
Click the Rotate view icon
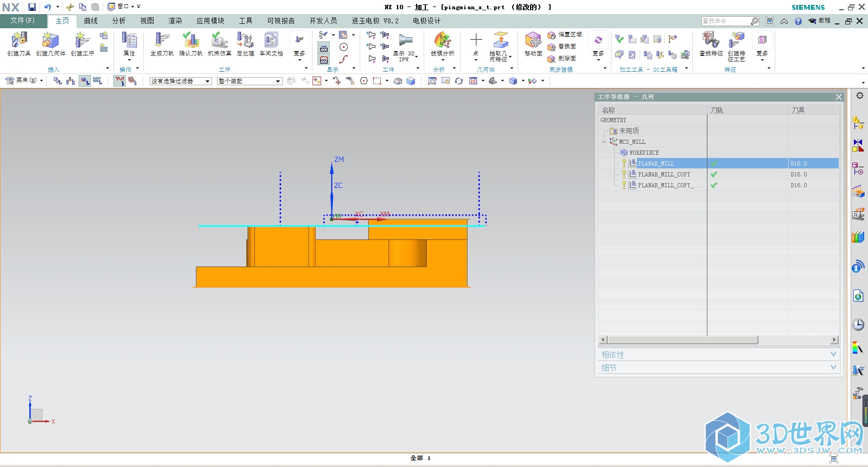[459, 81]
